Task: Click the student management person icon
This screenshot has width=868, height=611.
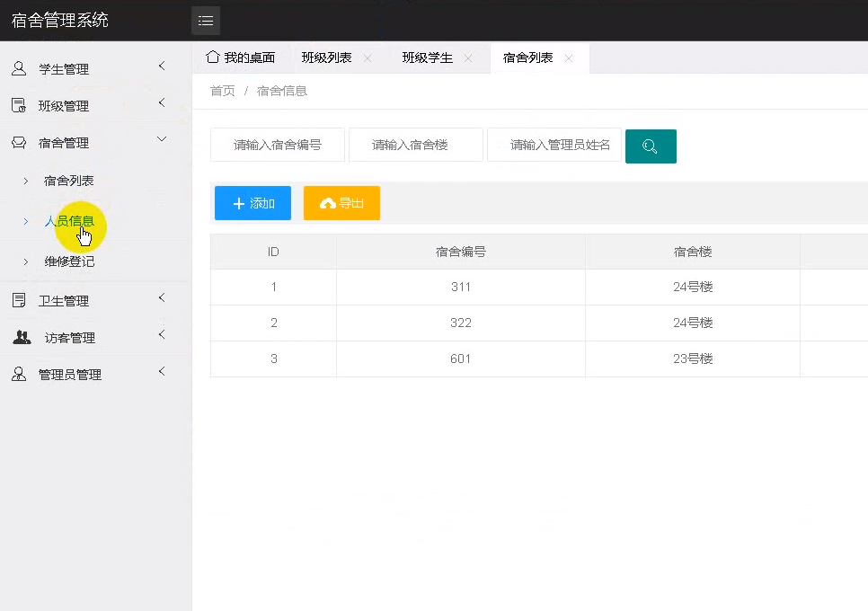Action: pos(19,68)
